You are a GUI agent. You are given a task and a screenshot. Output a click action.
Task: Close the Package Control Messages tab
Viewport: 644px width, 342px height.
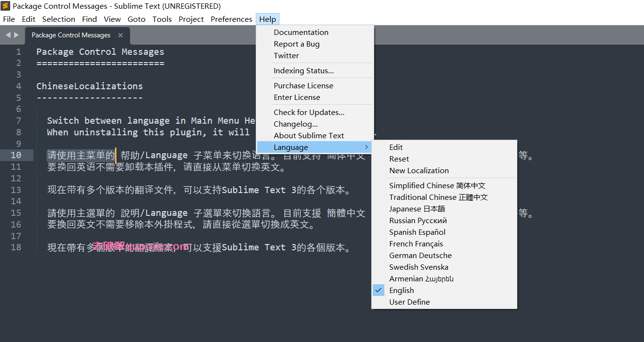[x=120, y=35]
